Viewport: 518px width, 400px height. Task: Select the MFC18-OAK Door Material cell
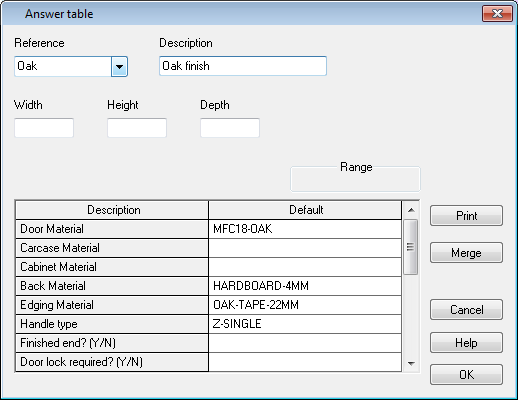click(305, 229)
